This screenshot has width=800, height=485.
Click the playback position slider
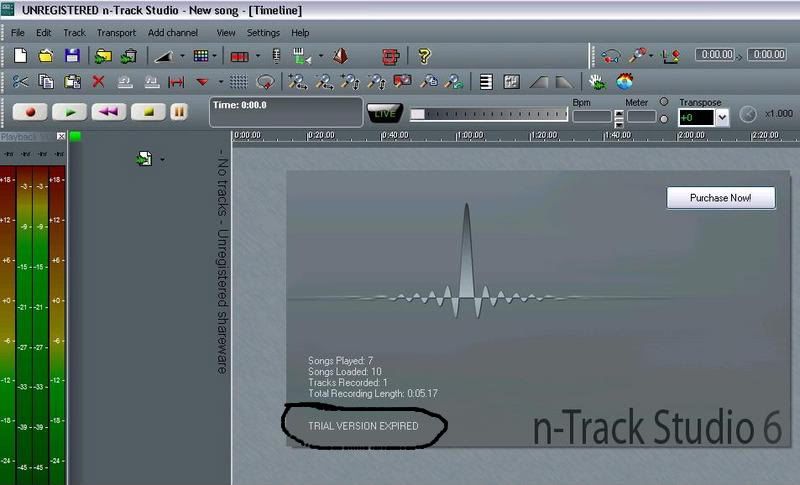[x=489, y=114]
